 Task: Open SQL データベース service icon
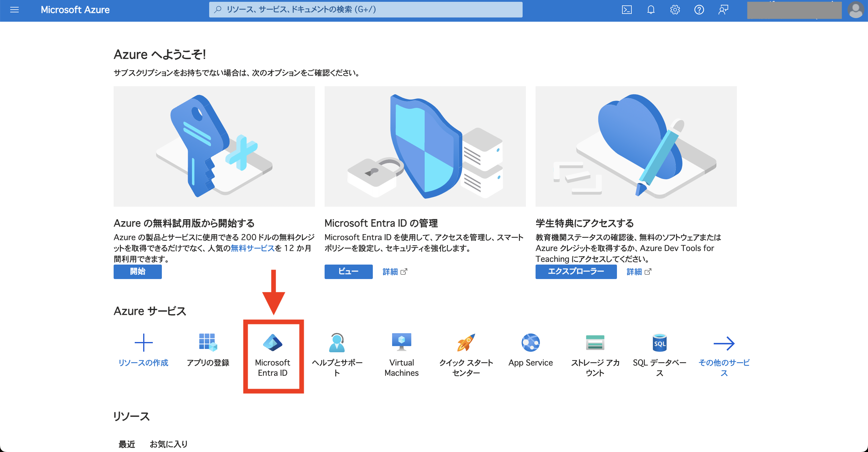(660, 343)
